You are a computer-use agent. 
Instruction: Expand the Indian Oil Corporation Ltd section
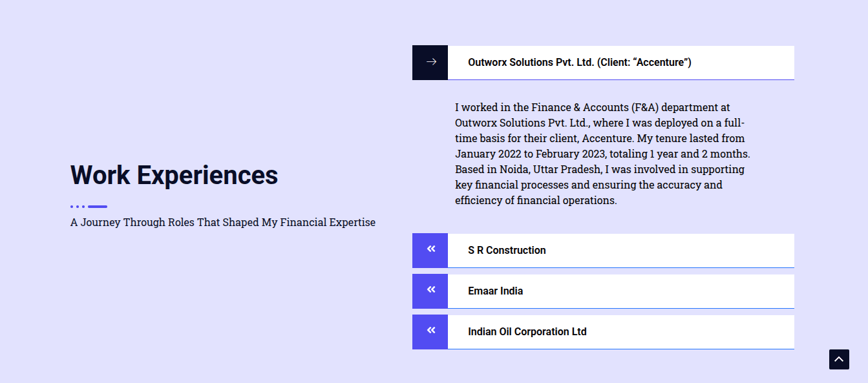click(x=527, y=332)
